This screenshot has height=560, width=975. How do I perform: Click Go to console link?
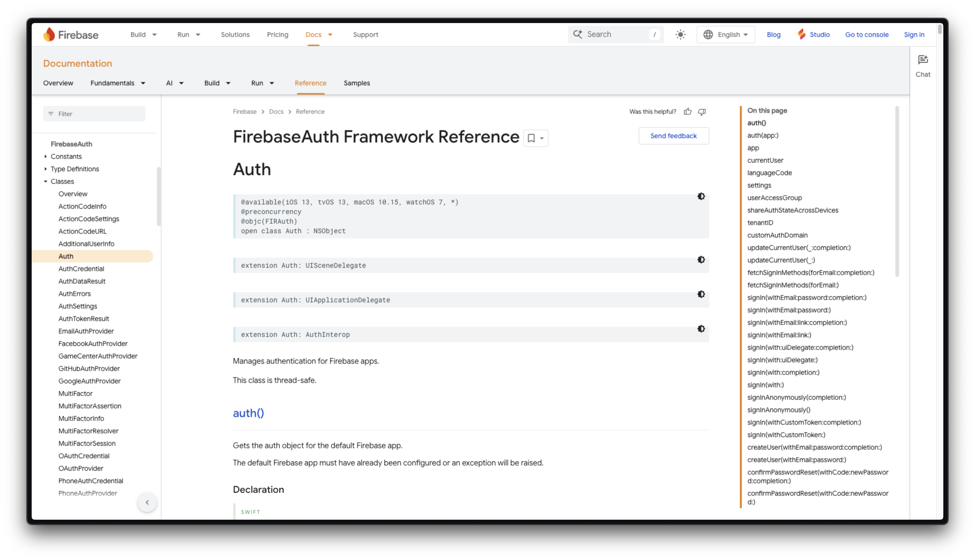[x=867, y=35]
